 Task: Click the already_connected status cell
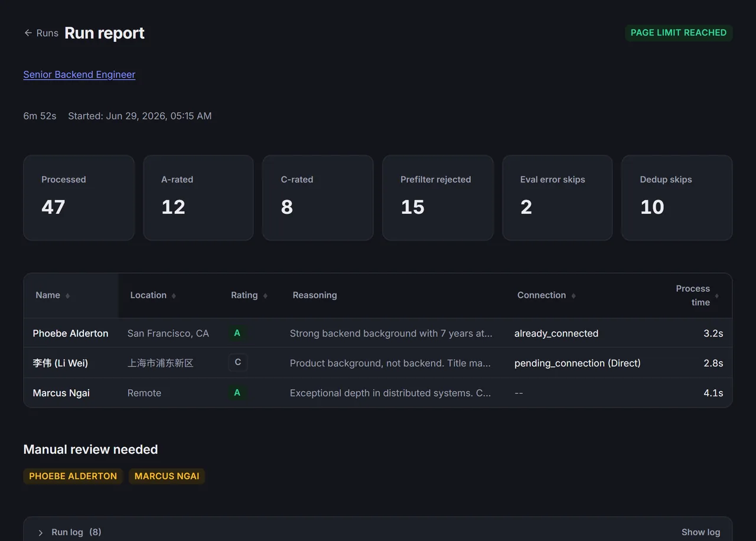pos(556,333)
